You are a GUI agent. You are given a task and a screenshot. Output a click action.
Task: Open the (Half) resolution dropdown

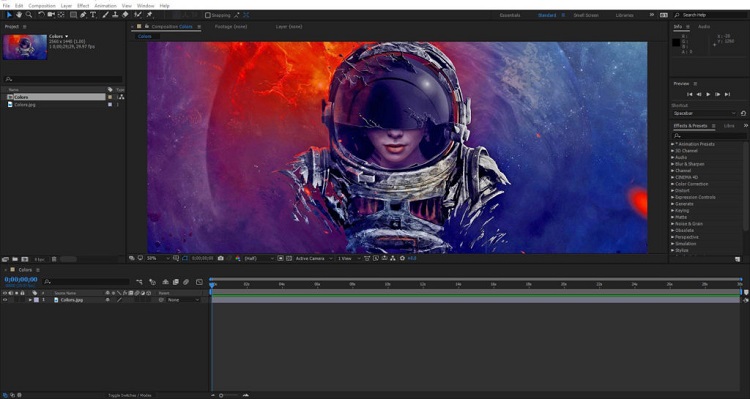tap(260, 258)
